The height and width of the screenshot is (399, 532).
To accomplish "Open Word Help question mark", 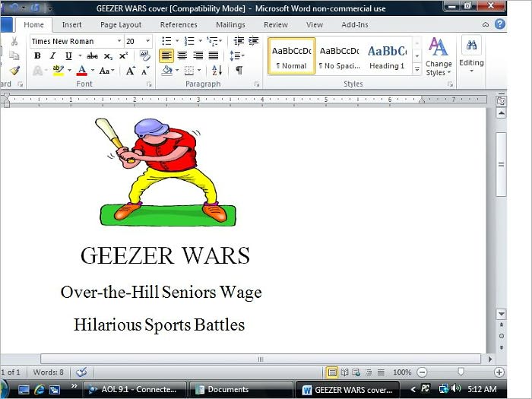I will pyautogui.click(x=499, y=24).
